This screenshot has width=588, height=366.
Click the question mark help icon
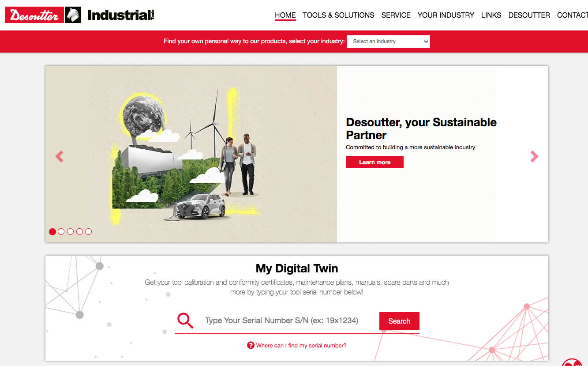(251, 345)
